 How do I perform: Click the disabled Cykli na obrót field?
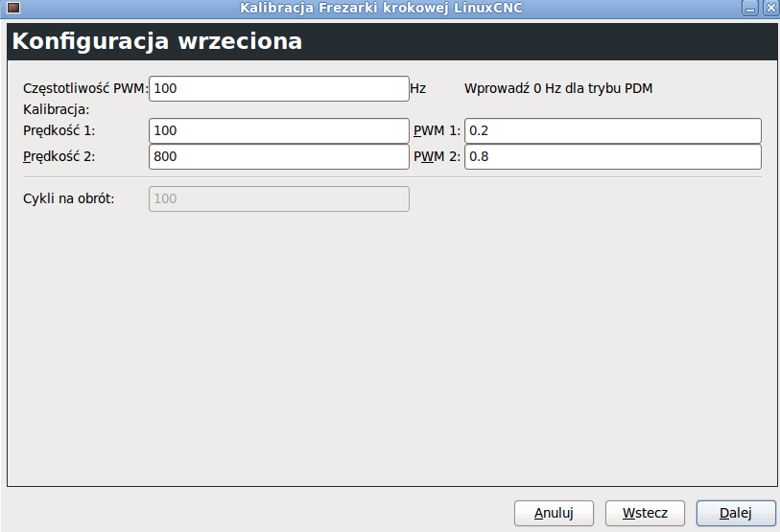coord(279,198)
